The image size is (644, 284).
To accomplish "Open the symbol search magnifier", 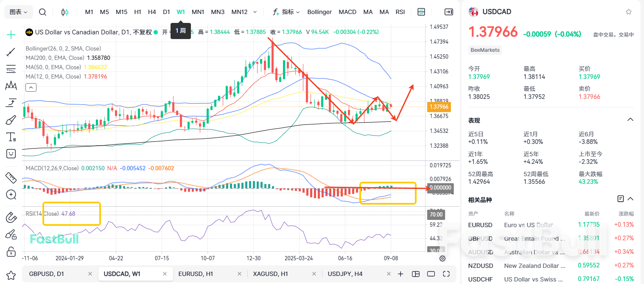I will [x=42, y=12].
